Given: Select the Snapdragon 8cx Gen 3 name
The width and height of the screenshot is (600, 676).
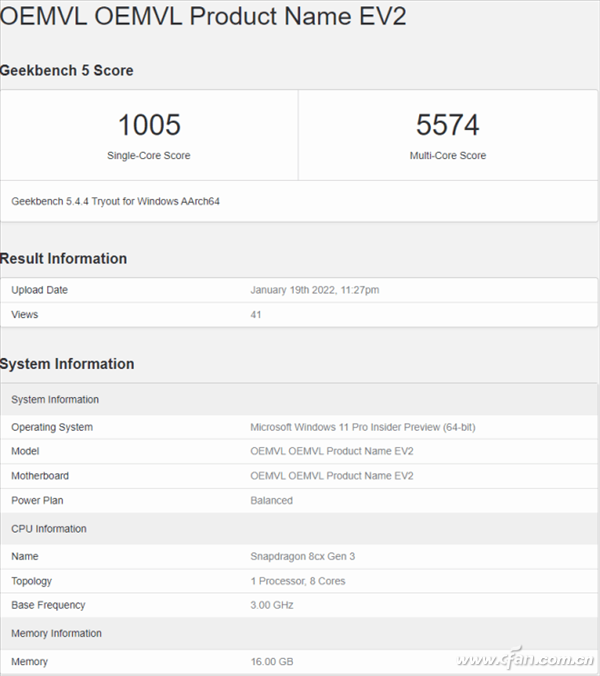Looking at the screenshot, I should tap(302, 555).
